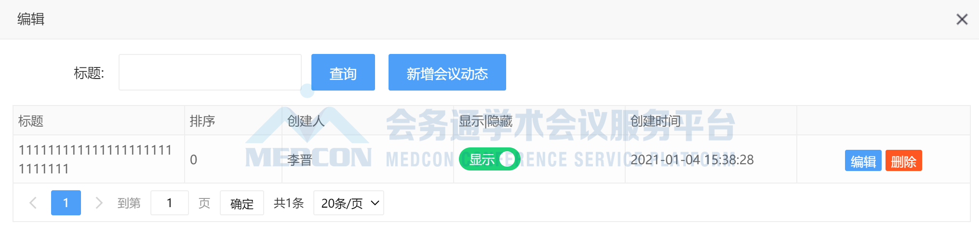Close the 编辑 dialog with X icon
This screenshot has height=250, width=980.
point(962,19)
